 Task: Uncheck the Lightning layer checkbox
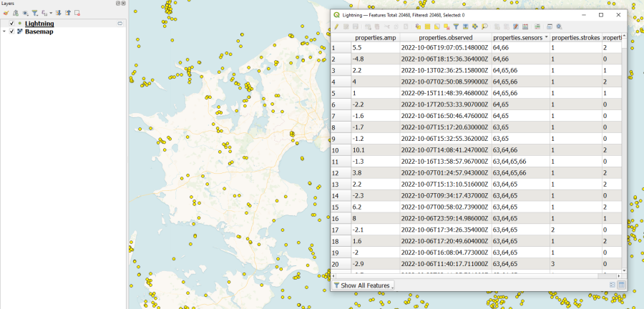tap(11, 24)
